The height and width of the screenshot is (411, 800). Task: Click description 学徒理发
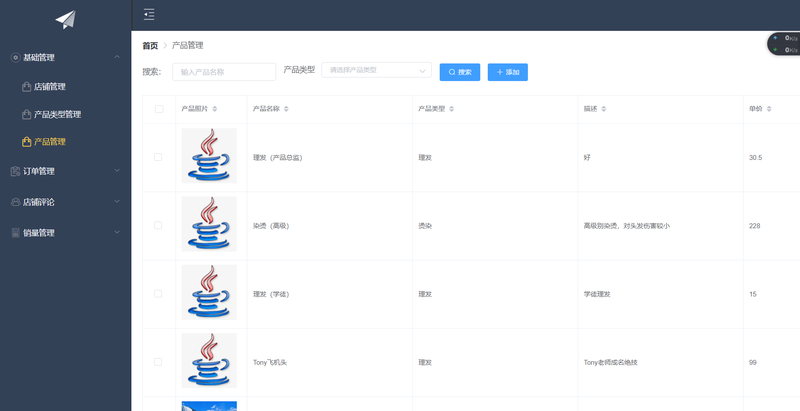coord(597,294)
